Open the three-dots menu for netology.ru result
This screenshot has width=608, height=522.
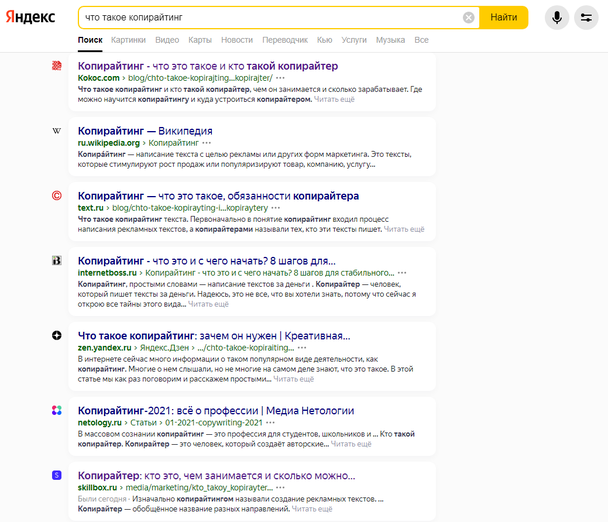coord(271,423)
